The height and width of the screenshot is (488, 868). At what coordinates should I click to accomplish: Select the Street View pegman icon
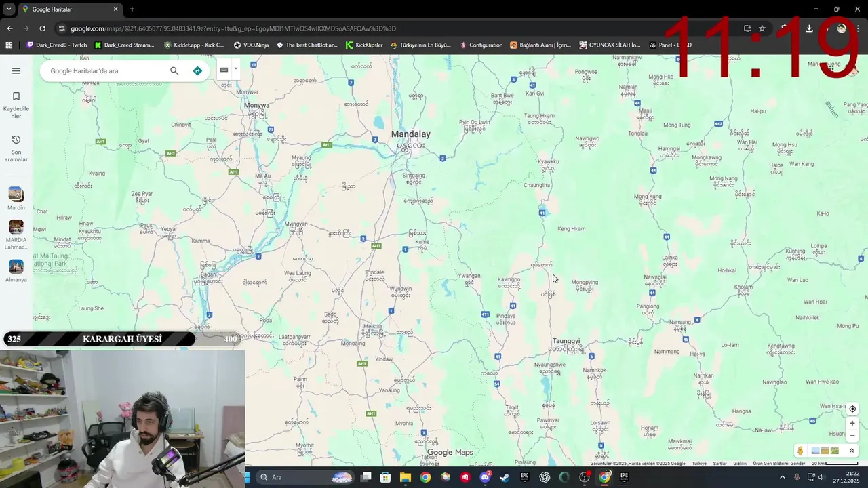(x=800, y=451)
